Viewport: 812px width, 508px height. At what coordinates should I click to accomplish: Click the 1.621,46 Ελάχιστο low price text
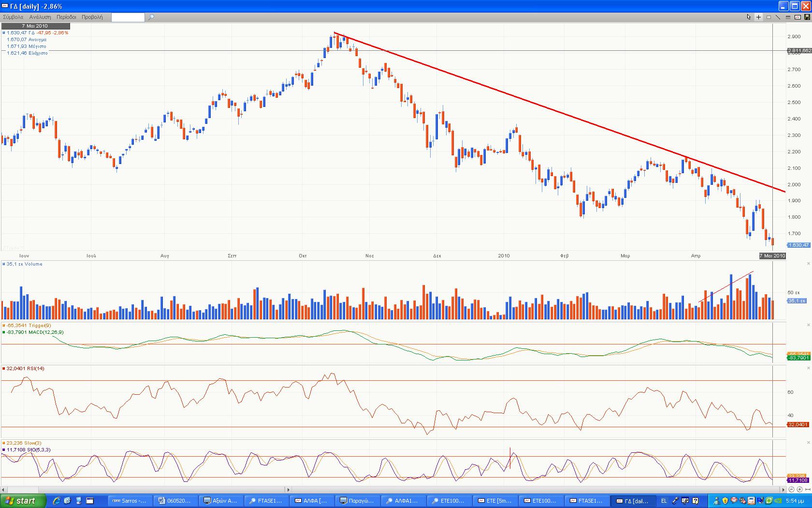[27, 53]
